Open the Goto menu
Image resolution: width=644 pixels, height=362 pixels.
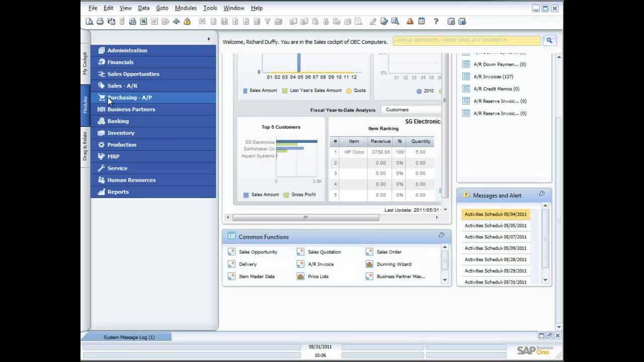click(162, 8)
